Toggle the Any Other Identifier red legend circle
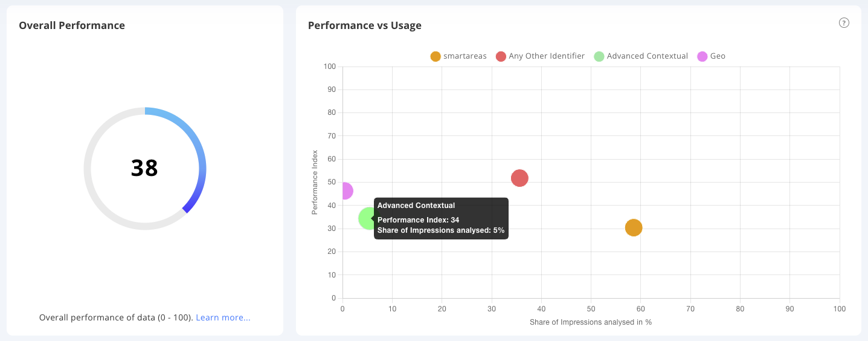This screenshot has height=341, width=868. [x=501, y=56]
